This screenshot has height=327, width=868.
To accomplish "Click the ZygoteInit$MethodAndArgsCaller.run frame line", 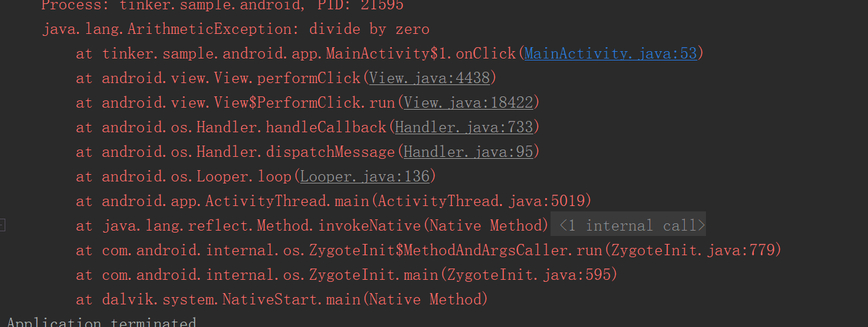I will pos(429,251).
